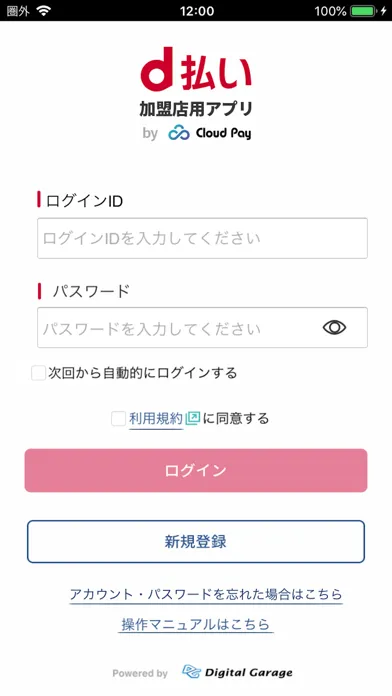The image size is (392, 696).
Task: Check the 利用規約に同意する checkbox
Action: point(119,419)
